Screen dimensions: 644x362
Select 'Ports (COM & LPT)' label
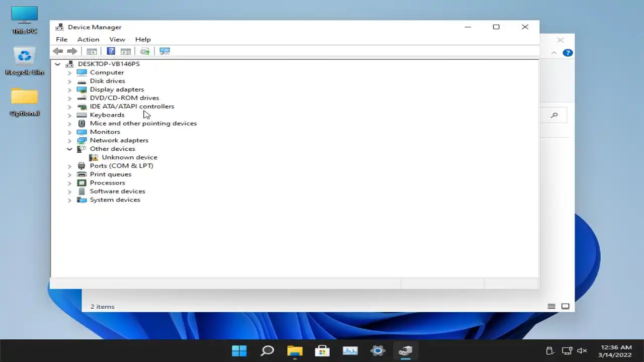pos(122,166)
